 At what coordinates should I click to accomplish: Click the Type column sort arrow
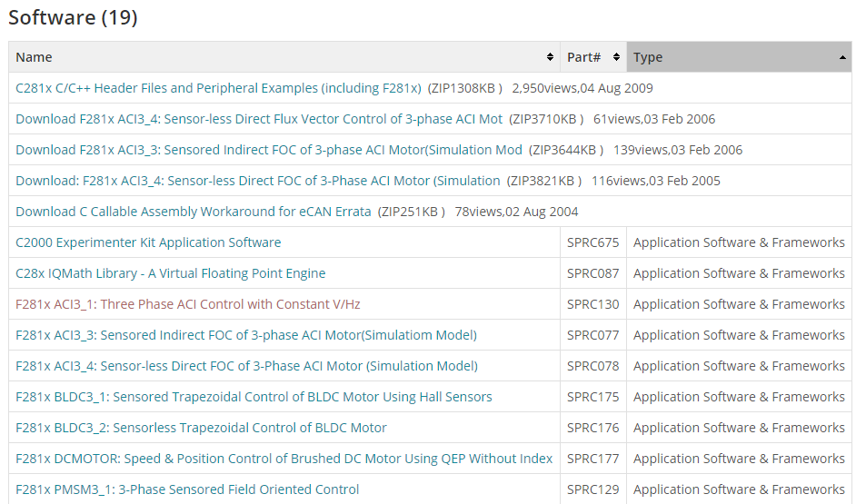tap(842, 57)
